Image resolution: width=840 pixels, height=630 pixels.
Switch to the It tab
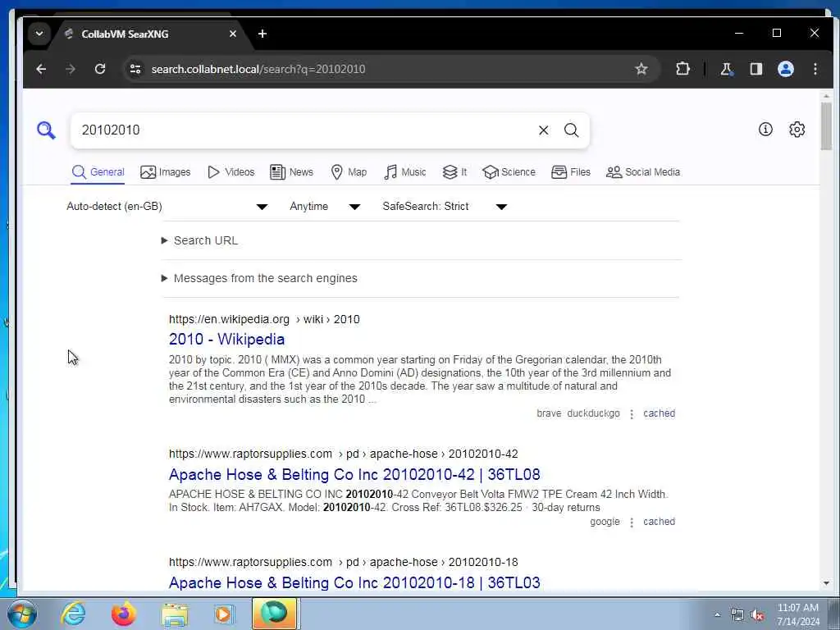pyautogui.click(x=454, y=172)
